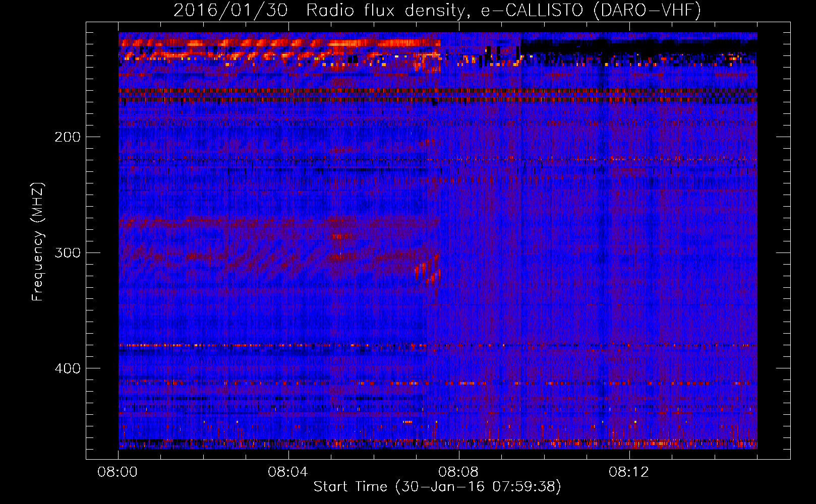Click the 08:00 time tick label
Screen dimensions: 816x504
point(118,472)
